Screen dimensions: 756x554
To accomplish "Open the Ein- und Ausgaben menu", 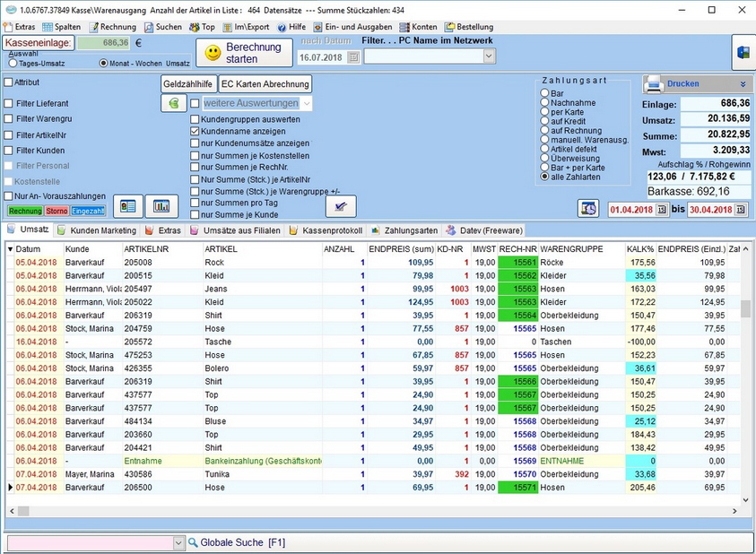I will (355, 27).
